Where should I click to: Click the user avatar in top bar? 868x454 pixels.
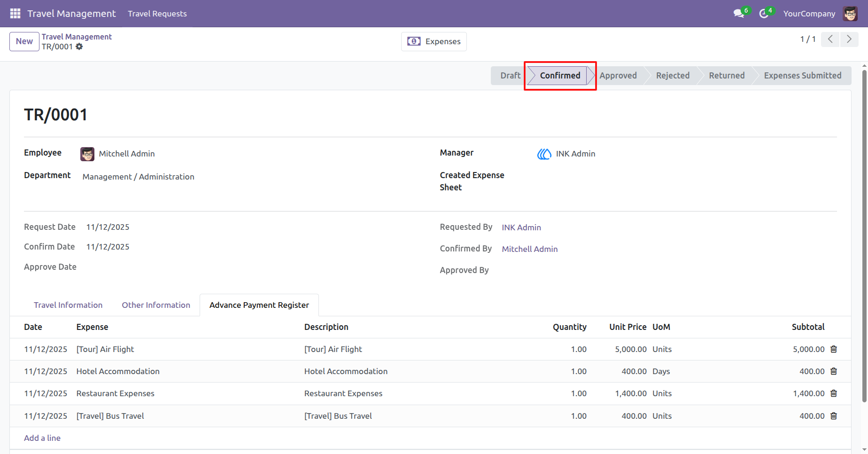coord(850,14)
